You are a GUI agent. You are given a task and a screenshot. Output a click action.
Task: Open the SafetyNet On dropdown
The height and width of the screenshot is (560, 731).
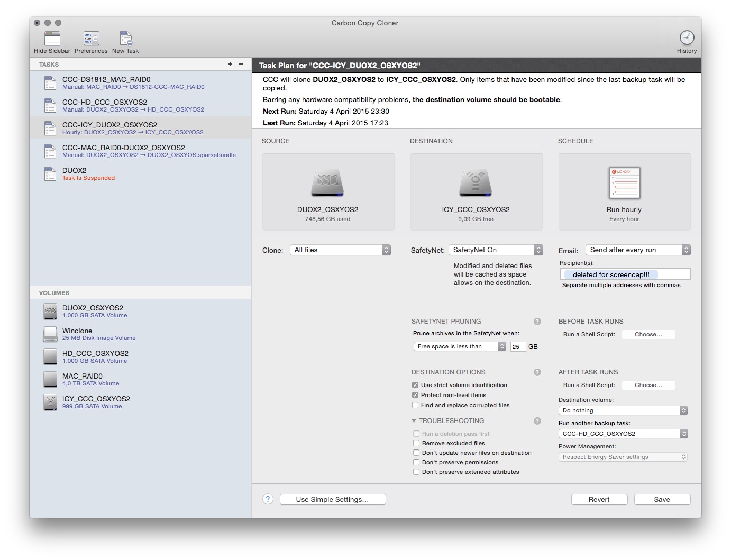click(x=496, y=250)
